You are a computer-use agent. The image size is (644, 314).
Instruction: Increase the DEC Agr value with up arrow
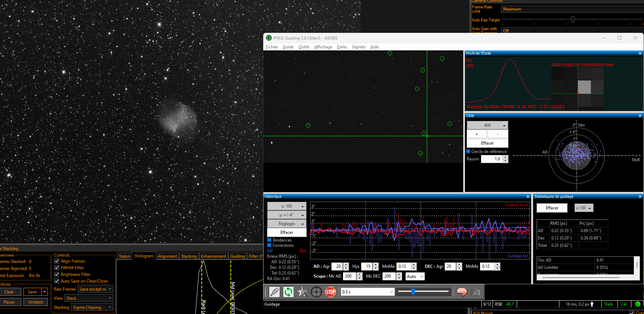(x=459, y=265)
